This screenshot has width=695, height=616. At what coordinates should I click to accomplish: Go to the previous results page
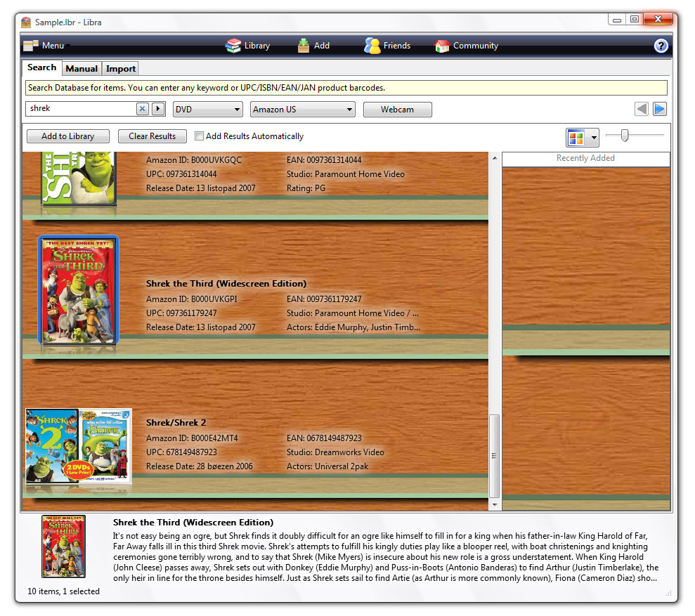coord(642,109)
